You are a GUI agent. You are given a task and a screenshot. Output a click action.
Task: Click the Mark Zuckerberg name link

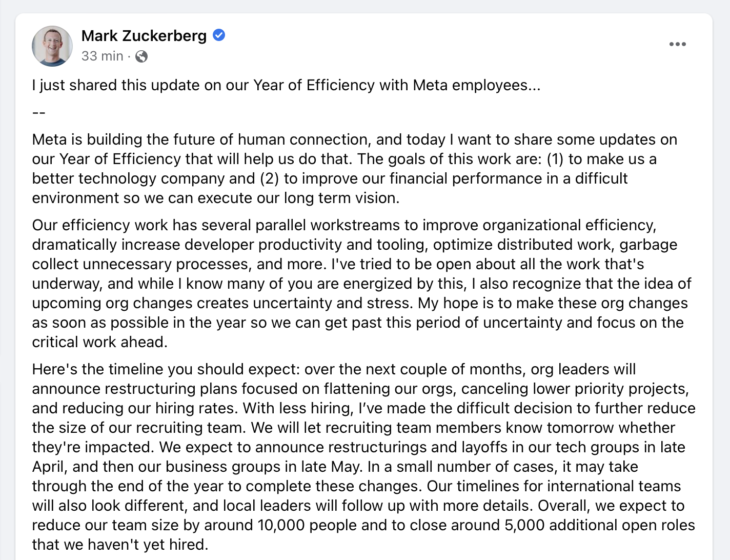pos(144,36)
